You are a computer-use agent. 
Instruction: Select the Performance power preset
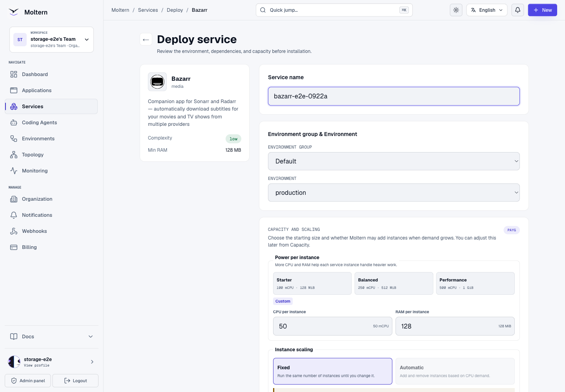point(475,283)
